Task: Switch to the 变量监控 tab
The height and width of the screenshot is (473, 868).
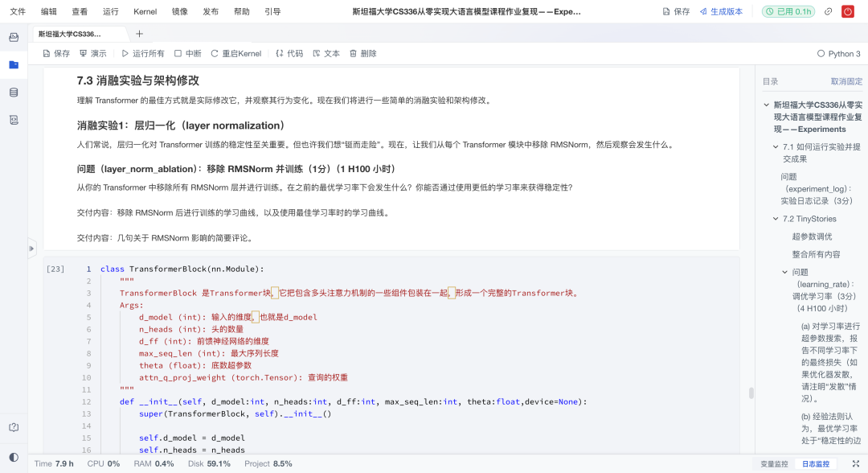Action: click(x=776, y=463)
